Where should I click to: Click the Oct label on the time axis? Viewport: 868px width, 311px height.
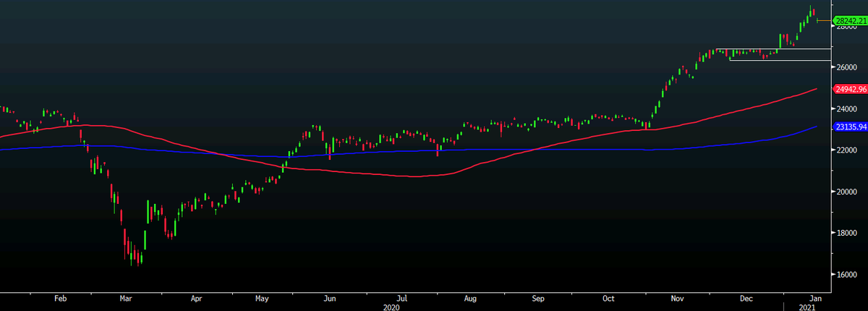608,297
